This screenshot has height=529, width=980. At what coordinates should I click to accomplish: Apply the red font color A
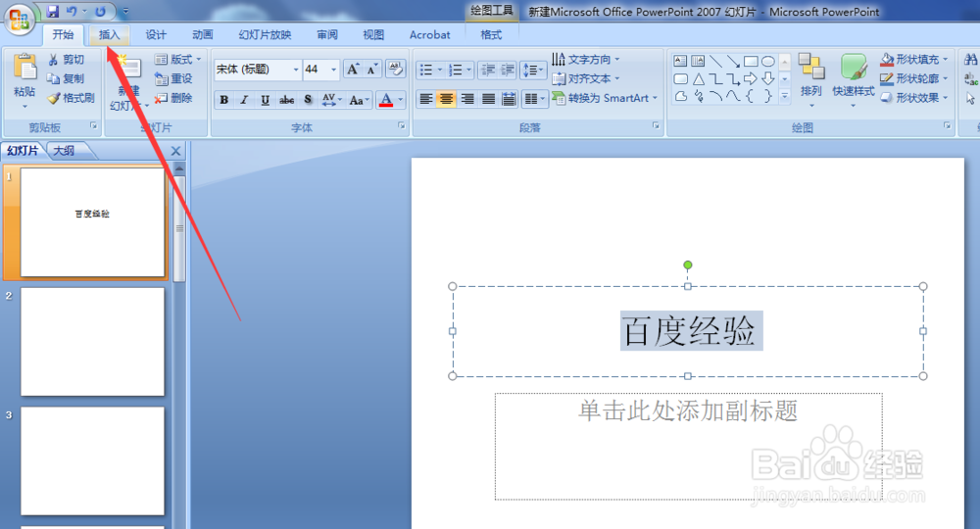click(x=386, y=100)
